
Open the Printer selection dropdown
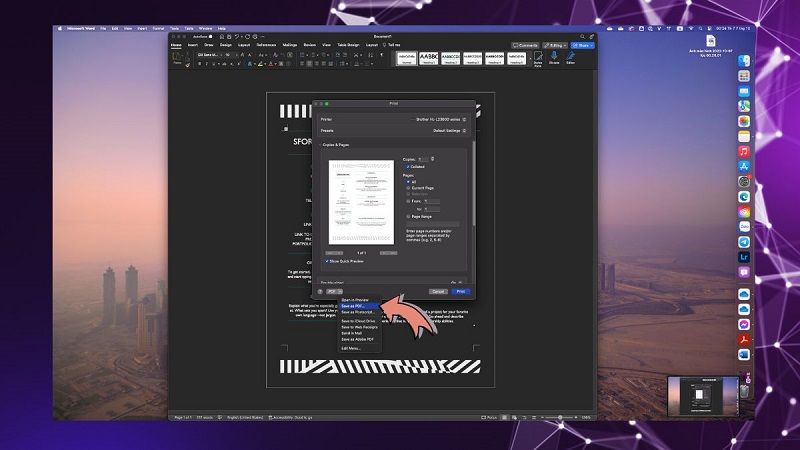[x=439, y=119]
